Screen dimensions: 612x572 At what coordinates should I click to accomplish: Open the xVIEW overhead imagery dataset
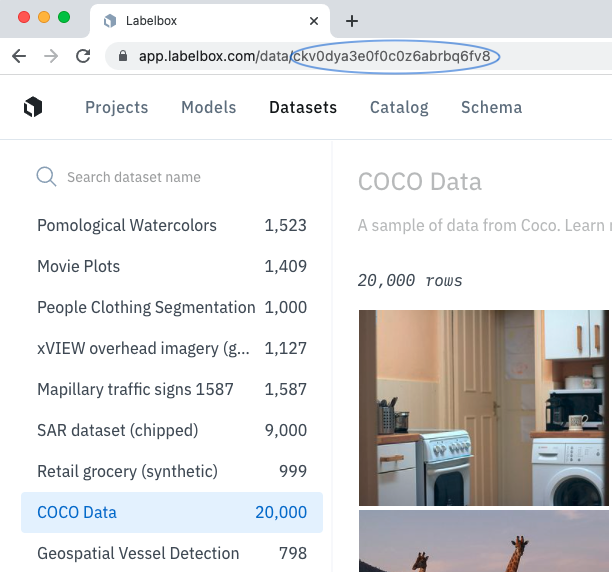pos(172,348)
